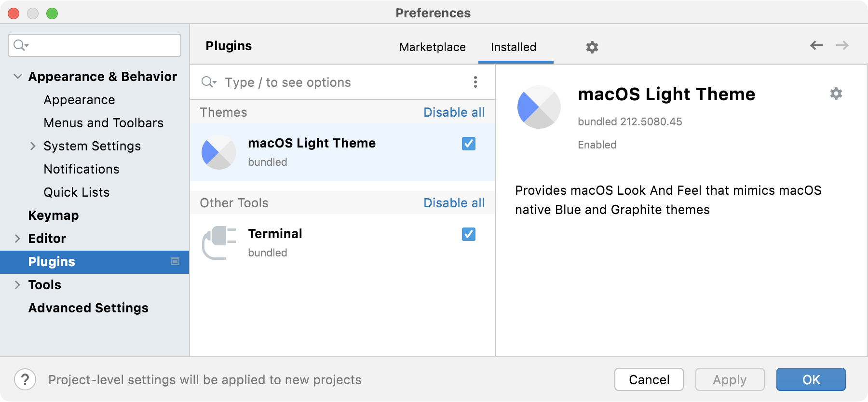Open the Plugins settings gear menu
868x402 pixels.
pyautogui.click(x=592, y=47)
